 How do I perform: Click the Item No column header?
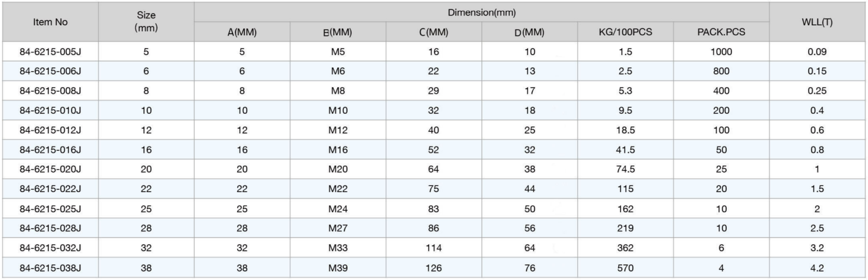click(x=50, y=22)
